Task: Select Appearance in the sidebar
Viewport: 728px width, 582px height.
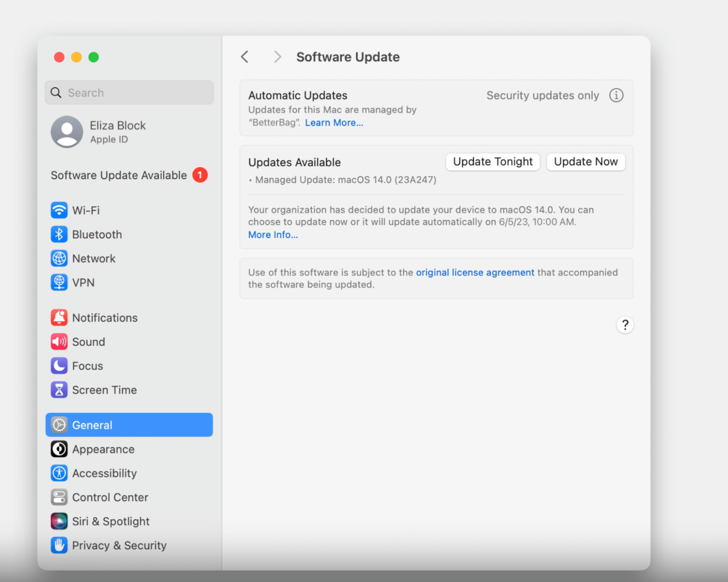Action: 103,449
